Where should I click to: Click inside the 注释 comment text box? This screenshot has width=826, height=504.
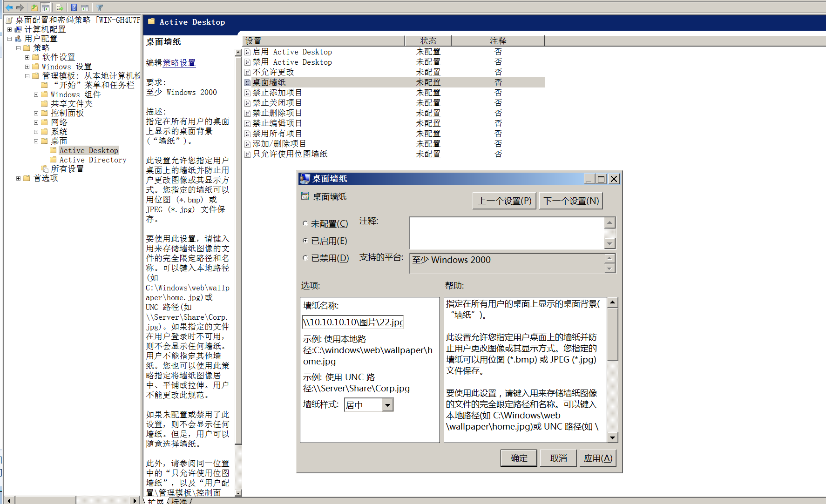tap(507, 233)
